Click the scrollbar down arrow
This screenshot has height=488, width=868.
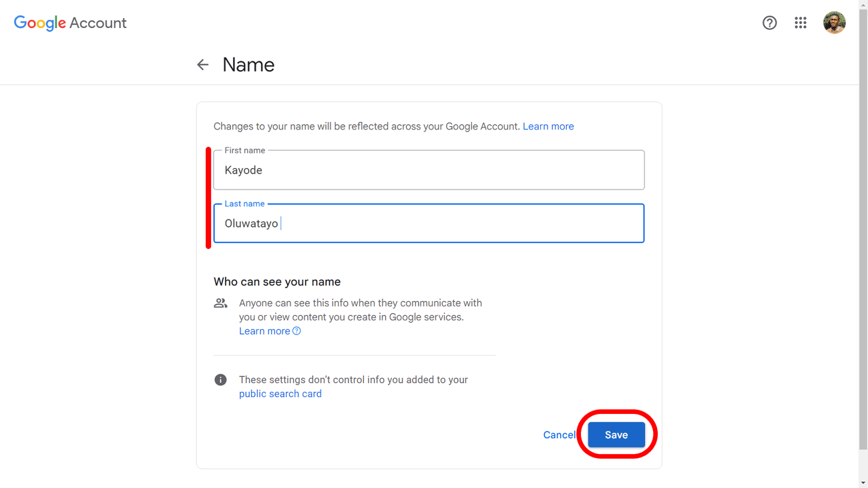click(863, 483)
